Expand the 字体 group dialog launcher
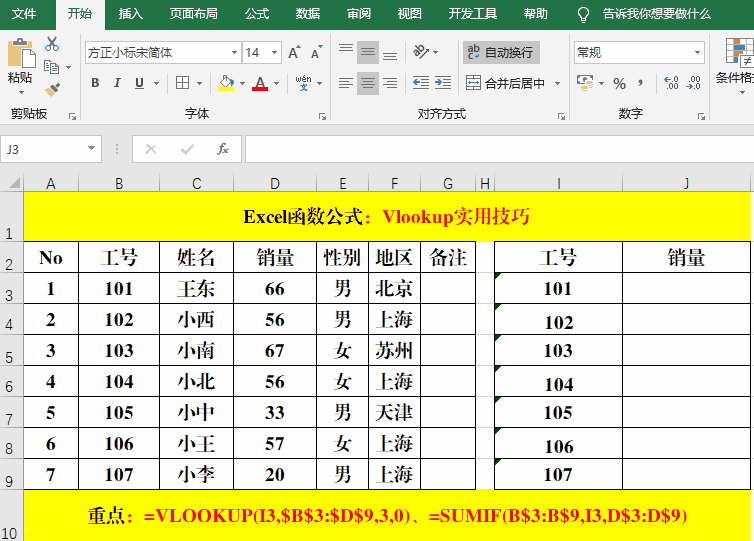Image resolution: width=754 pixels, height=541 pixels. (x=322, y=116)
